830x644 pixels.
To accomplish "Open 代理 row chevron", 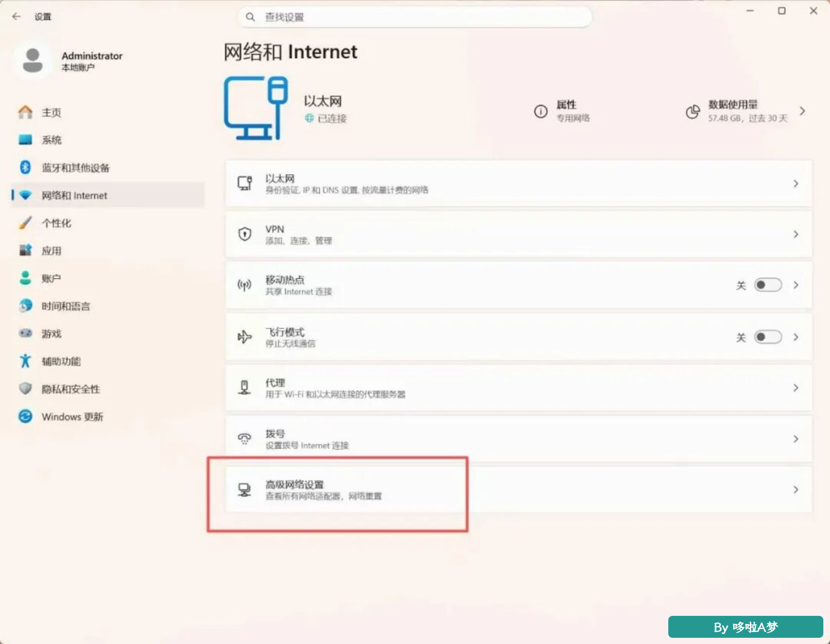I will tap(796, 388).
